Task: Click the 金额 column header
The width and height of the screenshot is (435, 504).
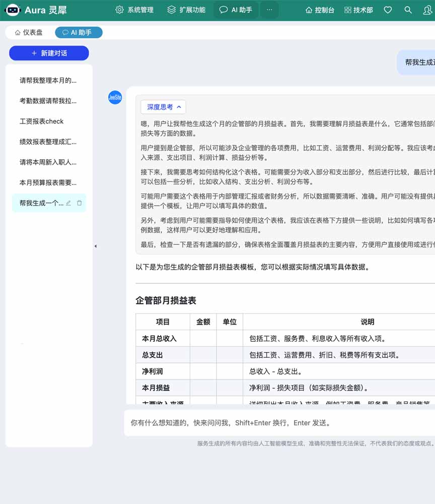Action: (x=203, y=322)
